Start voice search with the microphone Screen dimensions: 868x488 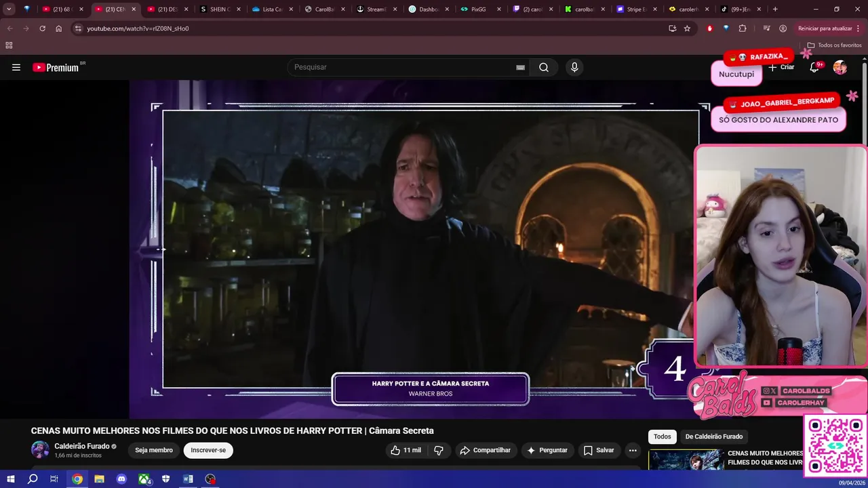[574, 67]
